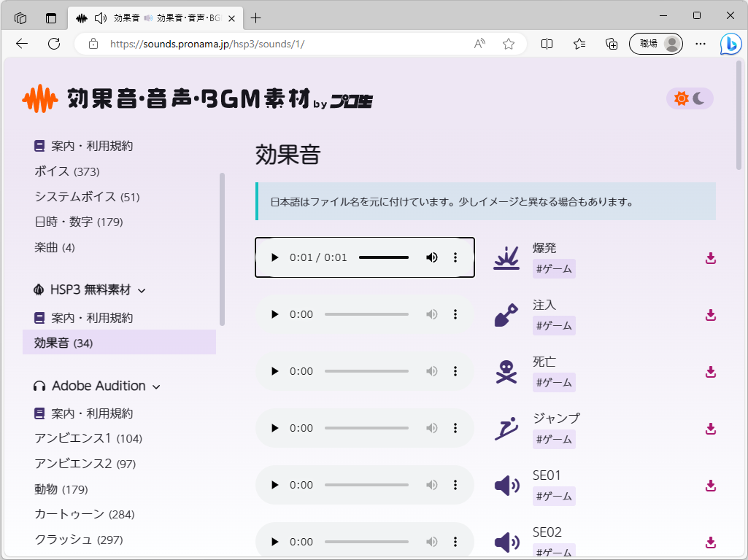
Task: Collapse the HSP3 無料素材 section
Action: pos(142,289)
